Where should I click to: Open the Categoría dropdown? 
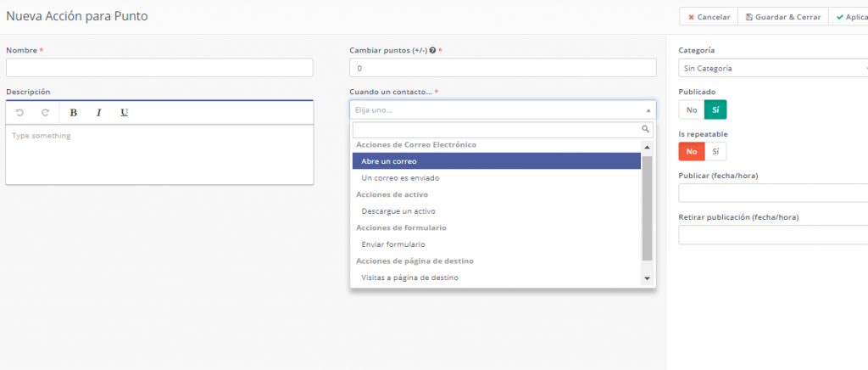pyautogui.click(x=773, y=68)
